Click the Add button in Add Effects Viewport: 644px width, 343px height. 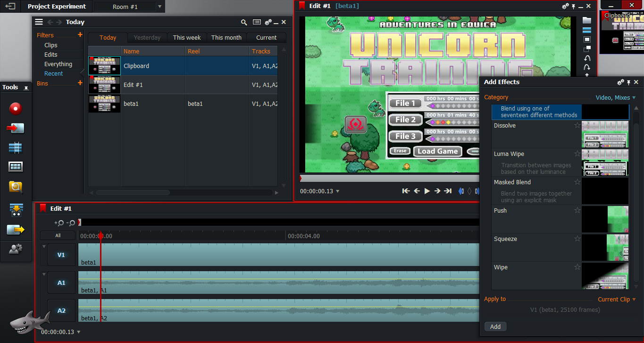pos(495,326)
